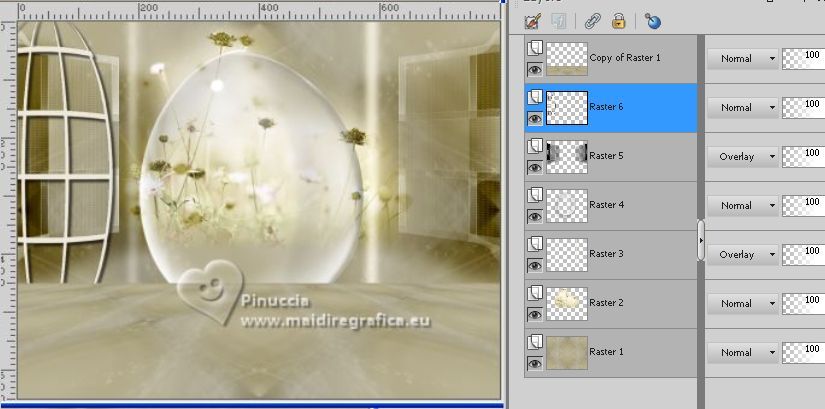Select Copy of Raster 1 layer thumbnail
This screenshot has width=825, height=409.
click(567, 59)
